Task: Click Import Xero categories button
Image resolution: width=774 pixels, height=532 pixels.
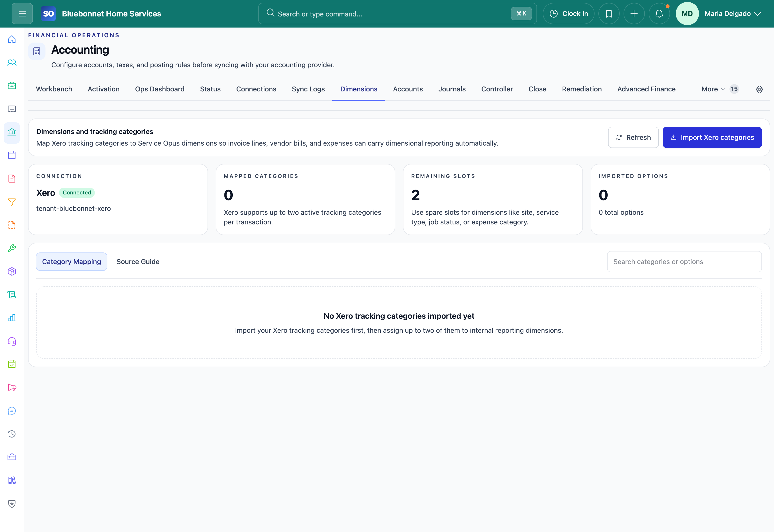Action: (x=712, y=137)
